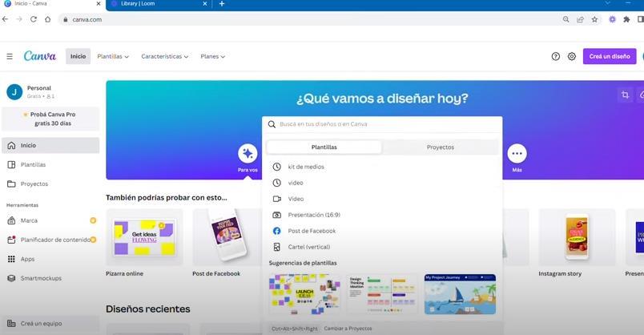Bookmark the page with the star icon
Image resolution: width=644 pixels, height=335 pixels.
coord(594,19)
